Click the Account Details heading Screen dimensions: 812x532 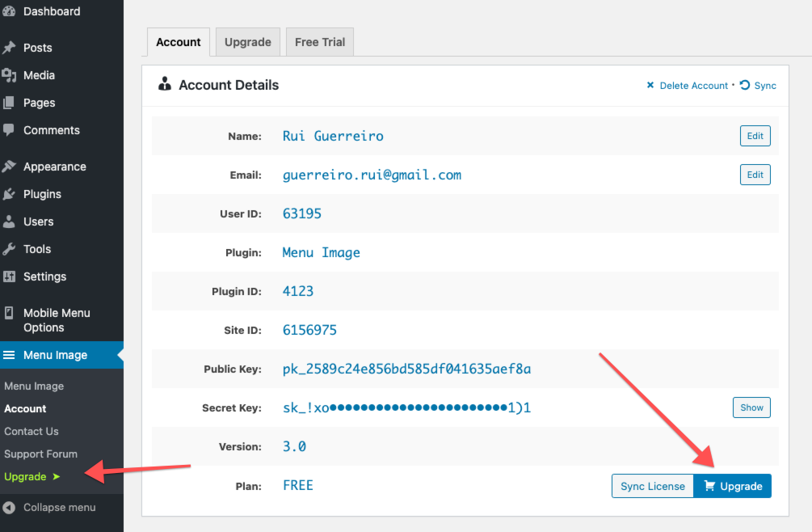coord(229,85)
